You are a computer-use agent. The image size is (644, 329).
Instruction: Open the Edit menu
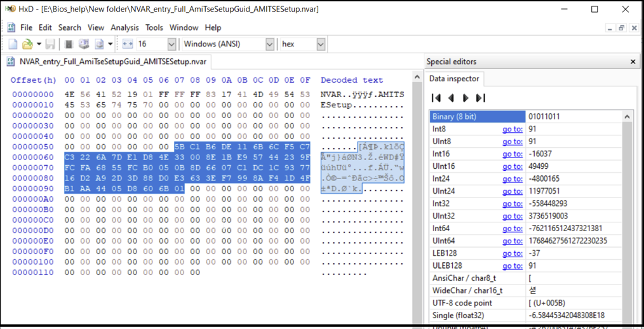pos(45,27)
